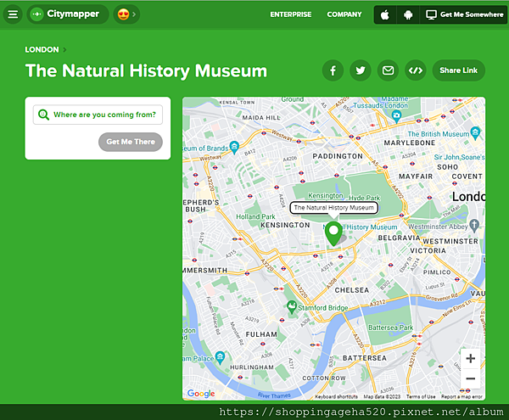Click the PADDINGTON district label
This screenshot has height=420, width=509.
click(x=338, y=156)
